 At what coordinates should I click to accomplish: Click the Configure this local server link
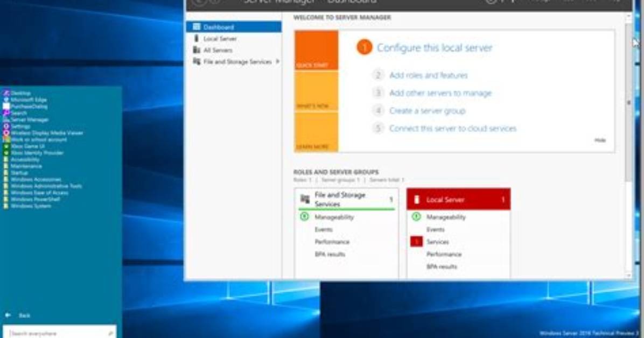coord(435,48)
